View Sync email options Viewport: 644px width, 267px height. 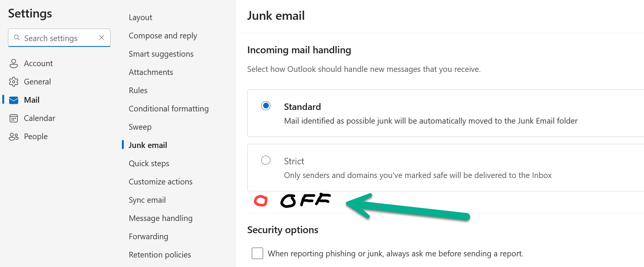[x=147, y=200]
